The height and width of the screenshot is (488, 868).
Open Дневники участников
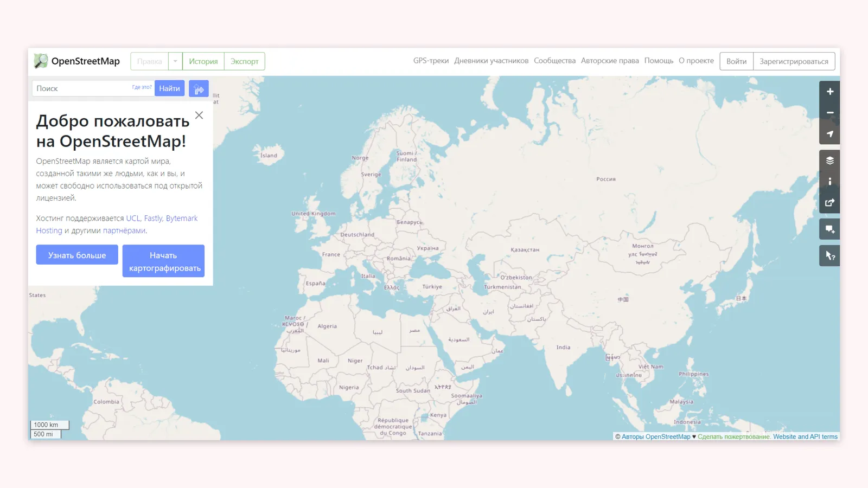click(491, 61)
